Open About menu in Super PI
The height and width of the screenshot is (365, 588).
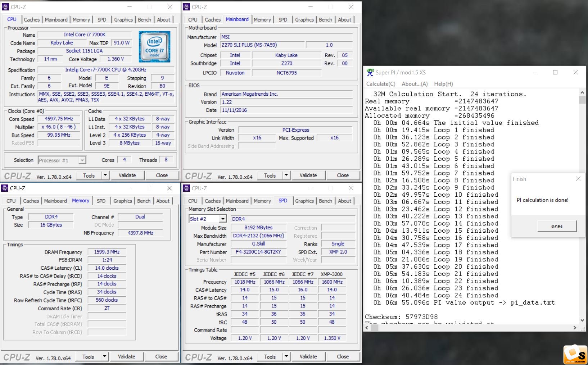[415, 84]
